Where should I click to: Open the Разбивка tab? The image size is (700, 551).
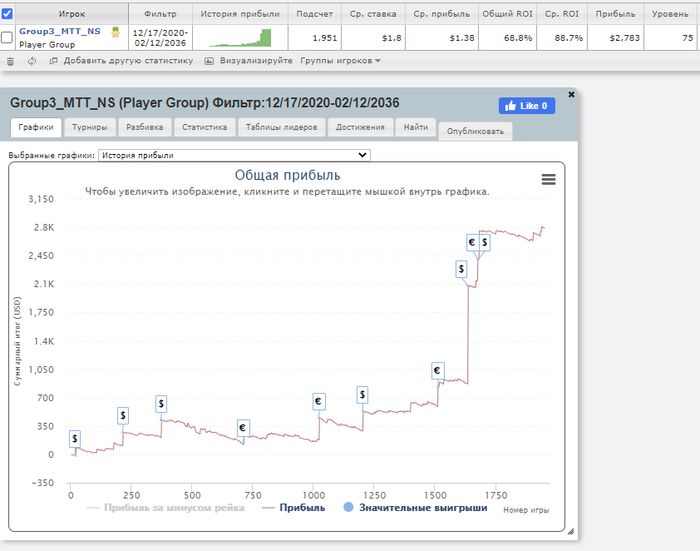(x=145, y=127)
